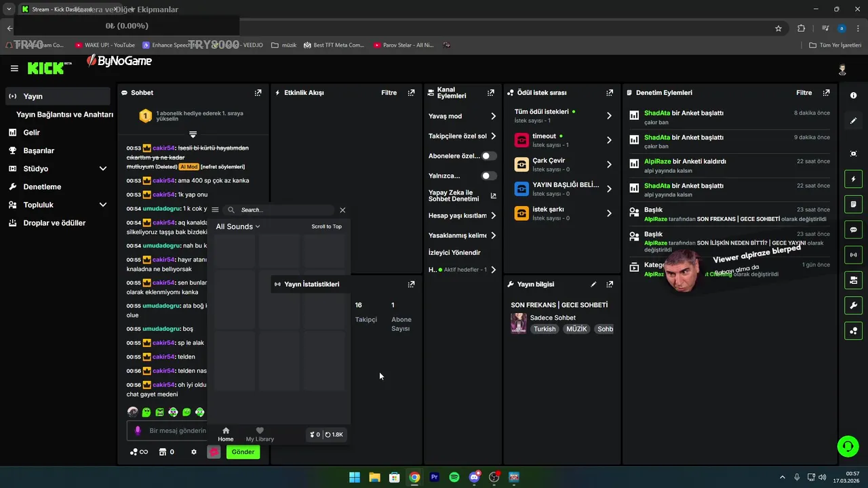Click the pencil edit icon in right sidebar

pos(853,121)
